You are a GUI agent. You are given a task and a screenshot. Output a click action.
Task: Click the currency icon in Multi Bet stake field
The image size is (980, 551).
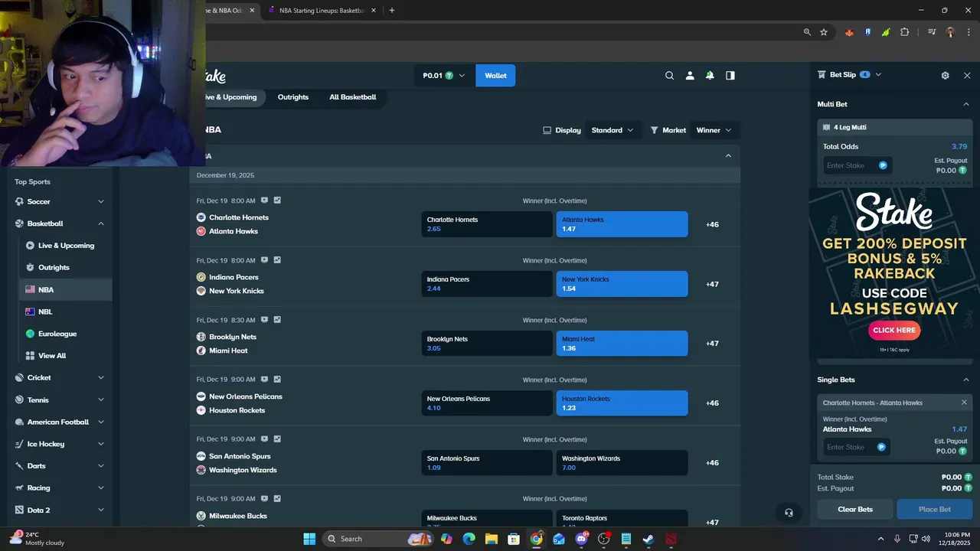click(883, 165)
